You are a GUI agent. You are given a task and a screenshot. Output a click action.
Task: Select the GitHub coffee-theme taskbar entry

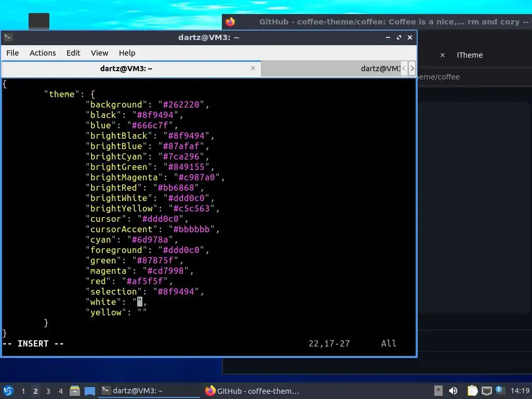(x=253, y=391)
